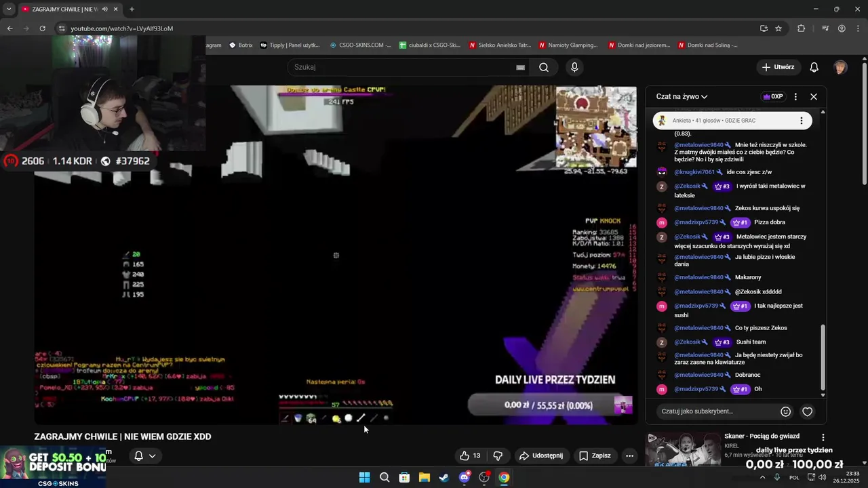Open live chat options menu
Viewport: 868px width, 488px height.
tap(795, 96)
